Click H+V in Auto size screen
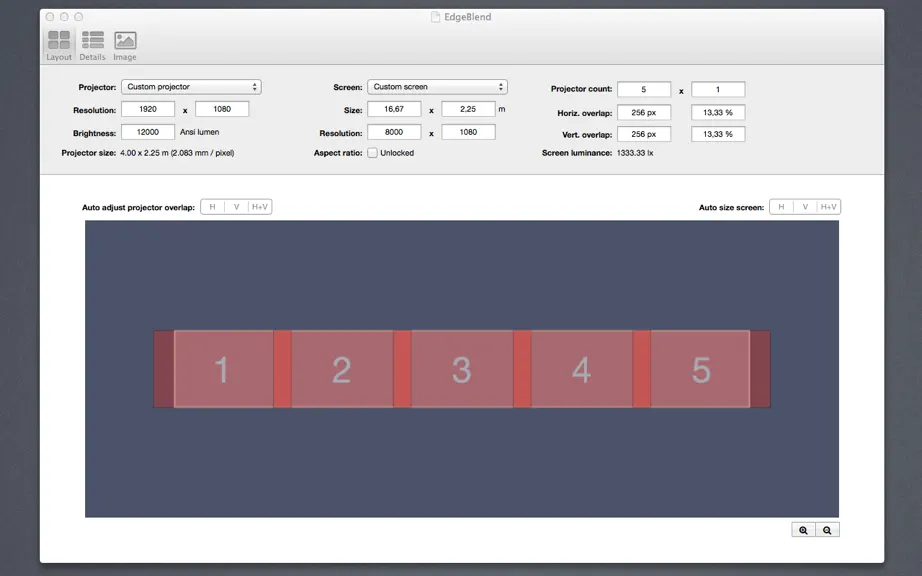922x576 pixels. click(x=829, y=207)
